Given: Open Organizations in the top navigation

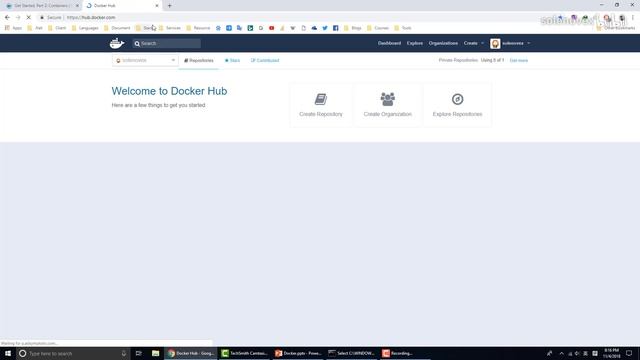Looking at the screenshot, I should point(443,43).
